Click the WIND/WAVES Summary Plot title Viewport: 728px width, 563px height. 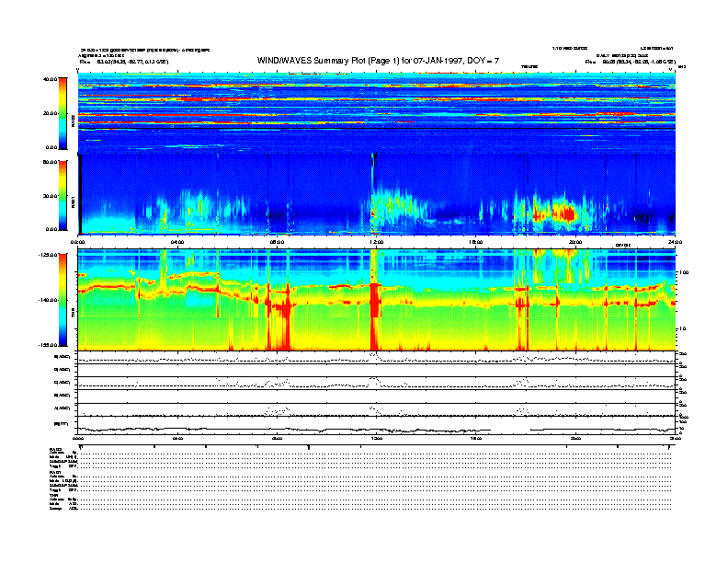pos(378,61)
